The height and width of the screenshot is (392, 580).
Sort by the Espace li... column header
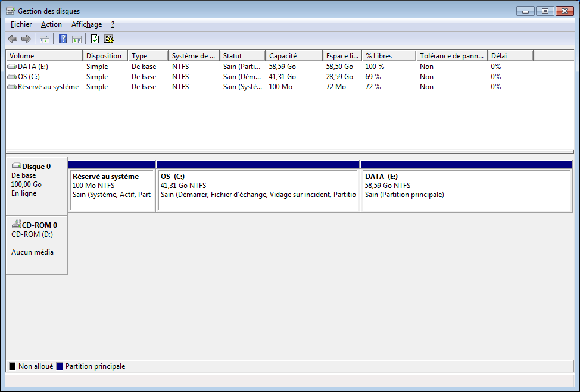342,56
